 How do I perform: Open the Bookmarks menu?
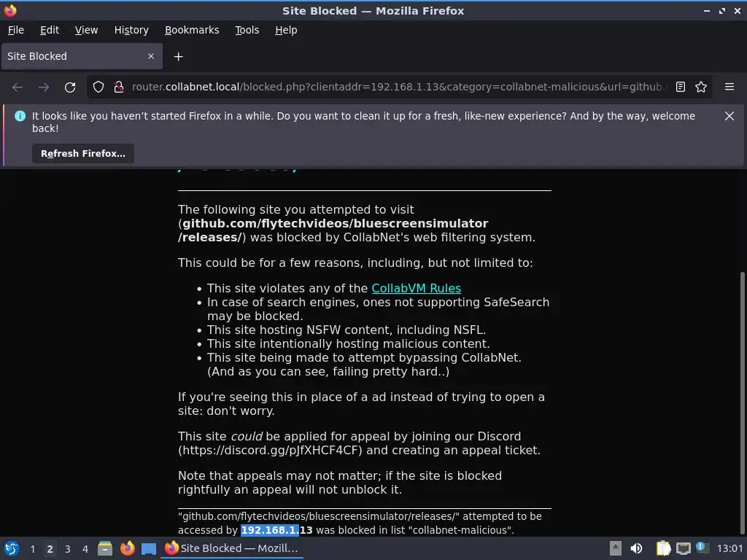pos(192,30)
